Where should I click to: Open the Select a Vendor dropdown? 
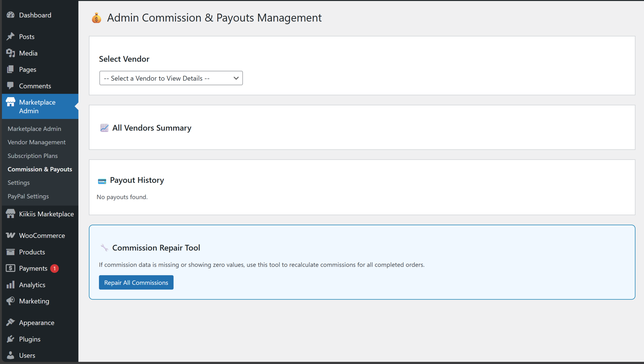click(171, 78)
